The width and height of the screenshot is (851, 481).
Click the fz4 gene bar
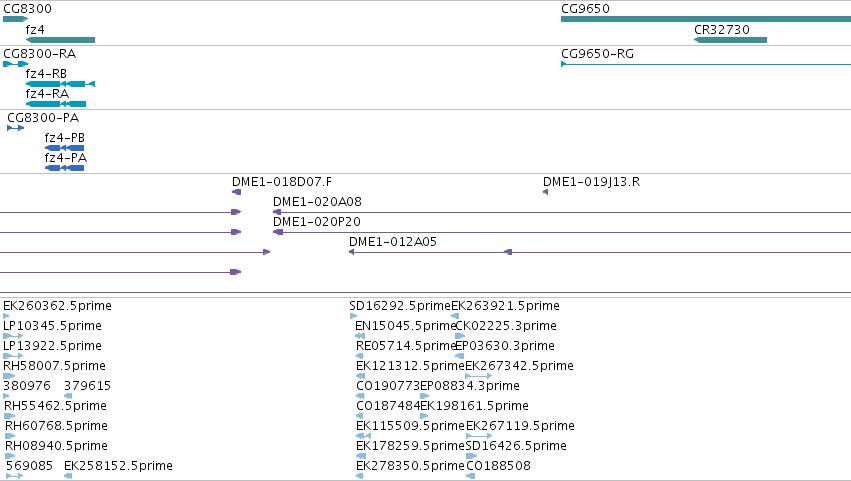60,40
